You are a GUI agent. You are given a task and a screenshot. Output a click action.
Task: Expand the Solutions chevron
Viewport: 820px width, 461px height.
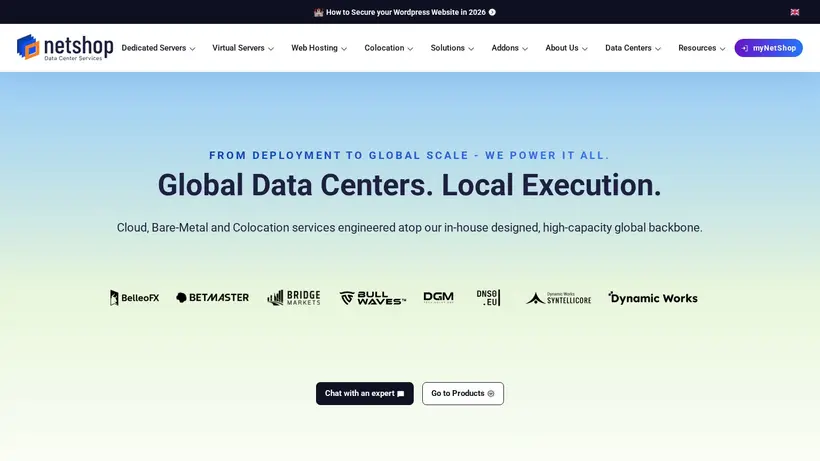[x=471, y=49]
